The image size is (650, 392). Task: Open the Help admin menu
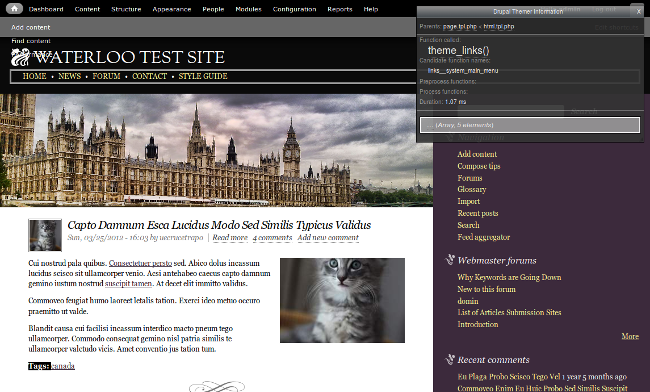[x=371, y=9]
